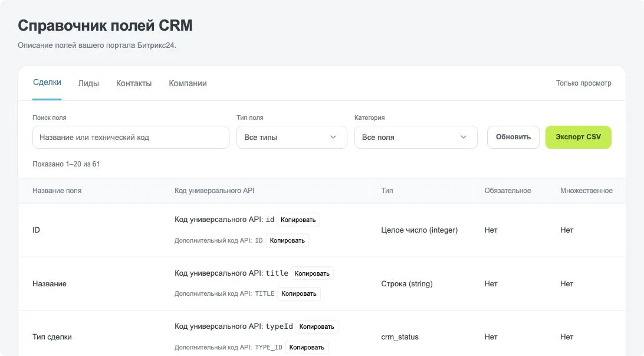This screenshot has width=644, height=356.
Task: Click the field name cell 'Тип сделки'
Action: (52, 337)
